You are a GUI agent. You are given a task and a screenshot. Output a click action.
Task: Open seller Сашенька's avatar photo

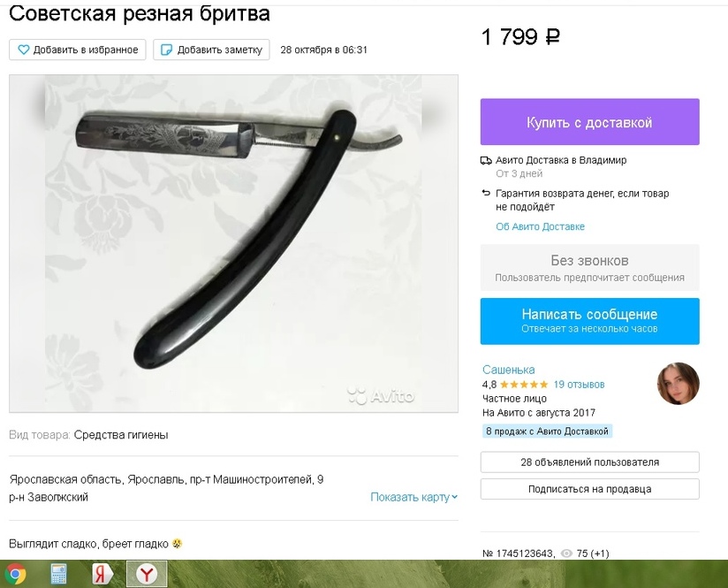(678, 384)
